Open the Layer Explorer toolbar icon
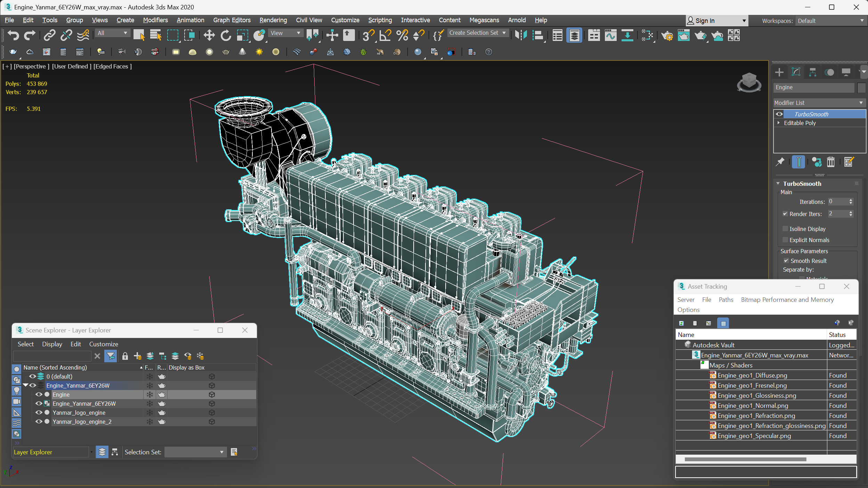Image resolution: width=868 pixels, height=488 pixels. click(574, 35)
